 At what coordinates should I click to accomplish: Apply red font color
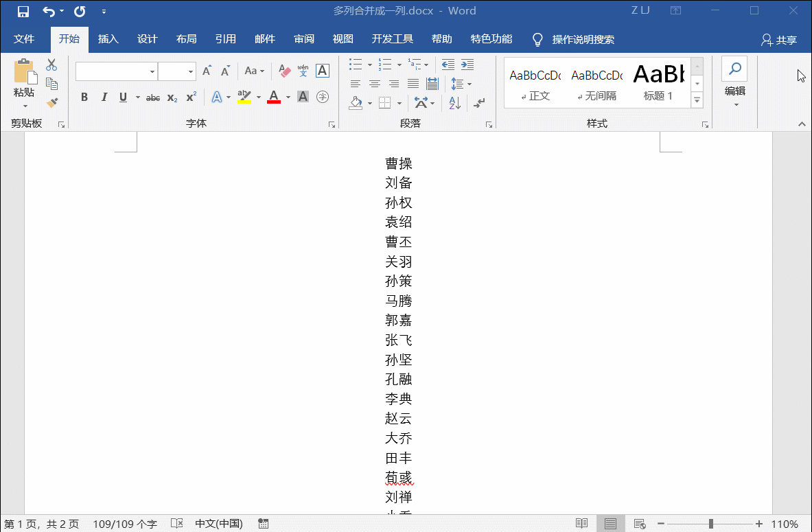pyautogui.click(x=274, y=97)
